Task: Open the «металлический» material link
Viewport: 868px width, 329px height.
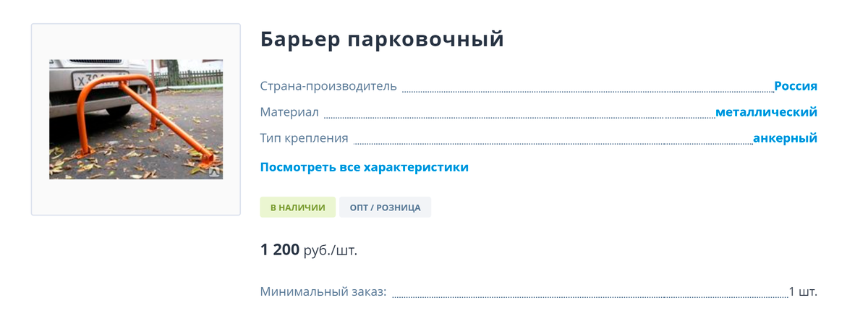Action: point(766,112)
